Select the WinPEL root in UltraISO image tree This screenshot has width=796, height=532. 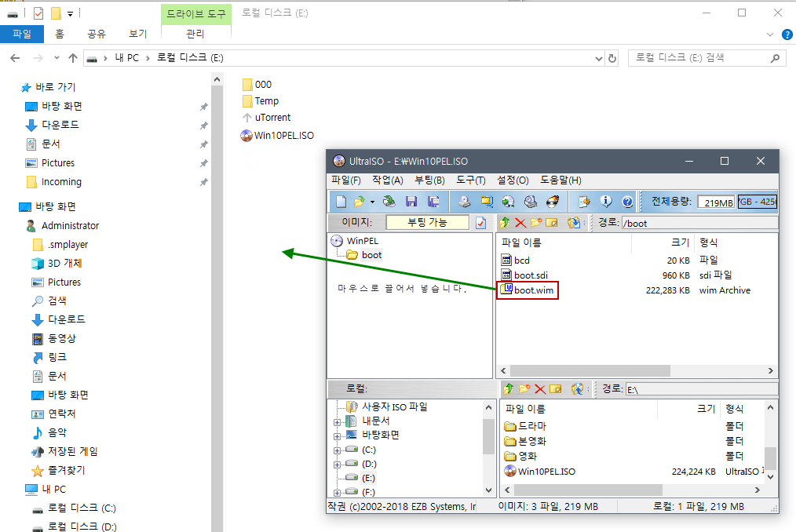[362, 241]
